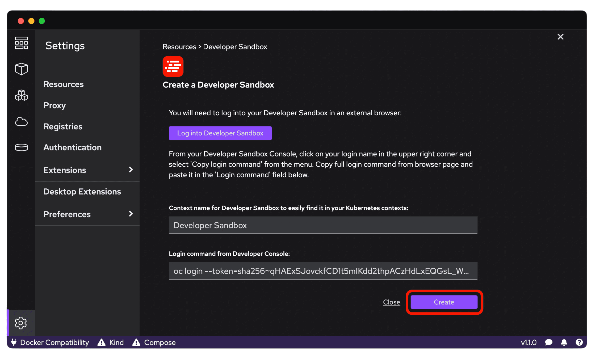Expand the Extensions chevron
The height and width of the screenshot is (364, 596).
pyautogui.click(x=131, y=170)
